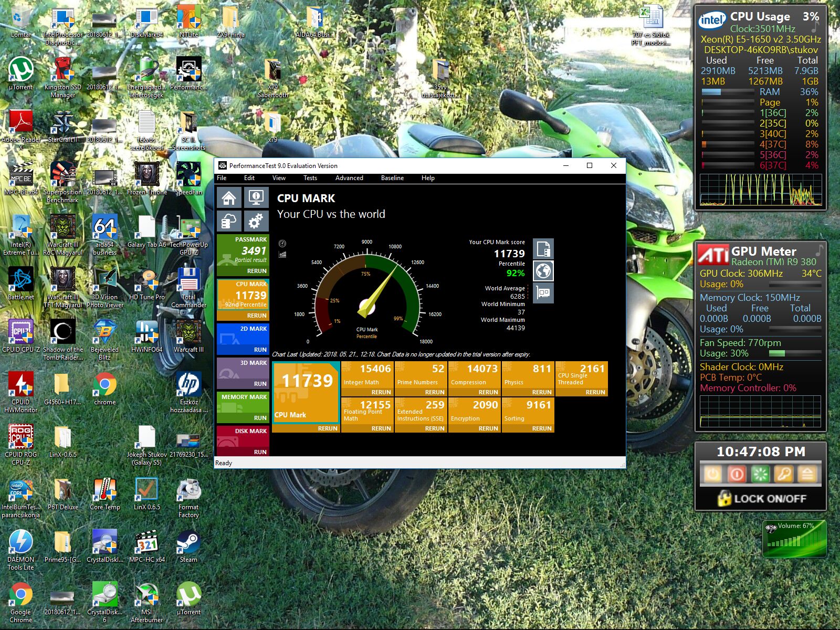Select the Total Commander desktop icon

pos(188,287)
